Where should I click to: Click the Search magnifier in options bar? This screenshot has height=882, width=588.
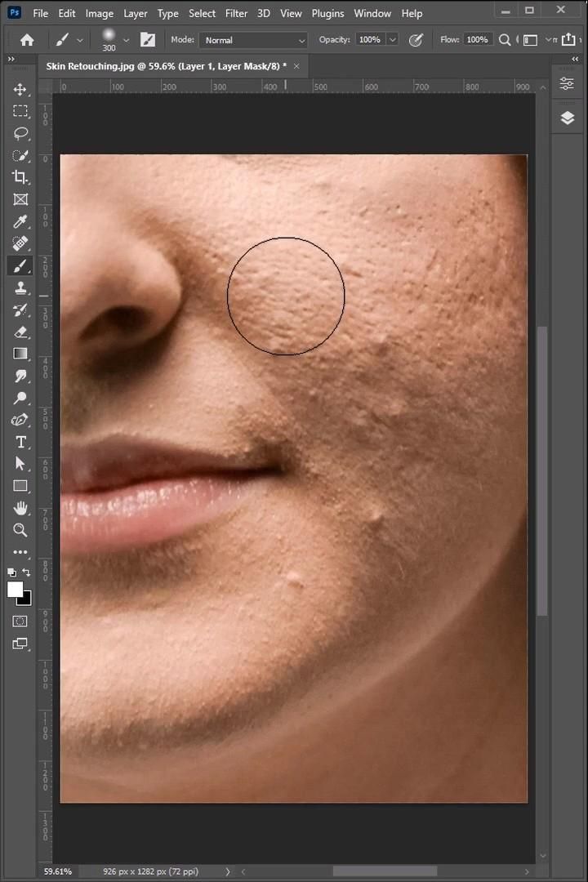coord(505,40)
